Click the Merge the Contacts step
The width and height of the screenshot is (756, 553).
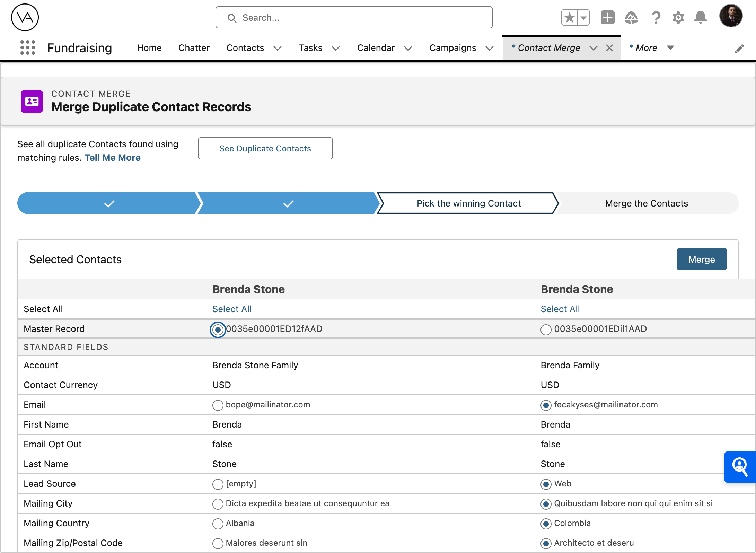[x=647, y=203]
